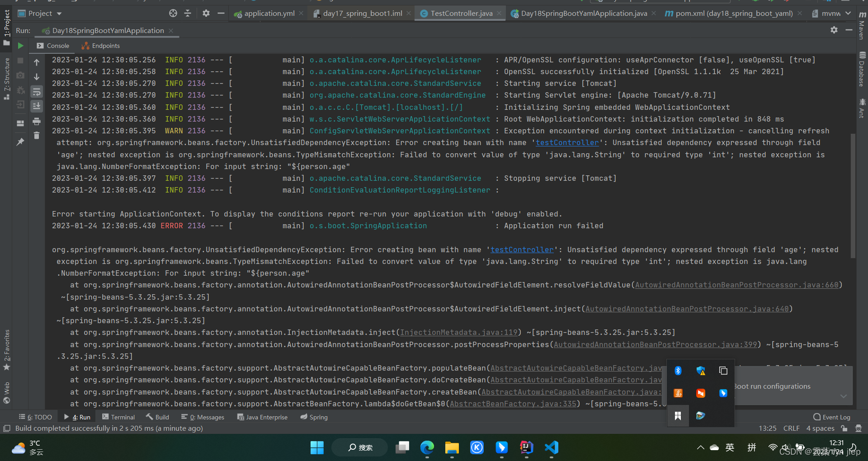Toggle the read-only lock icon in status bar

point(844,428)
